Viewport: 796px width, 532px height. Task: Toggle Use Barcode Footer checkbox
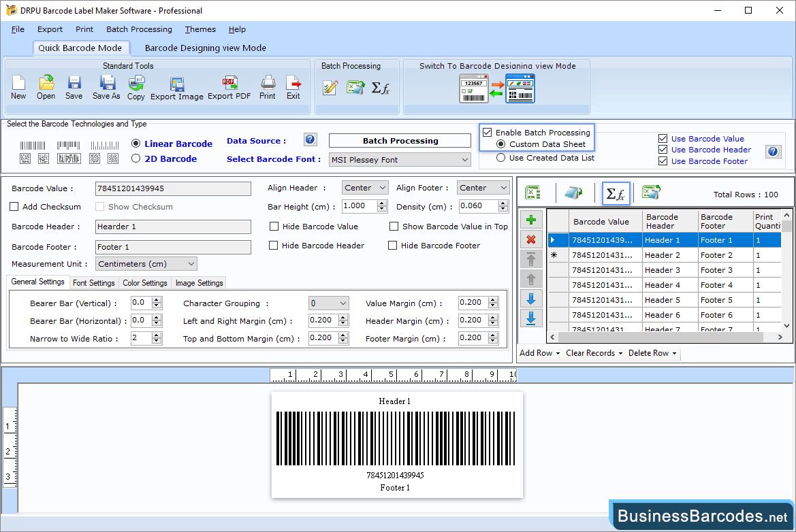[663, 161]
